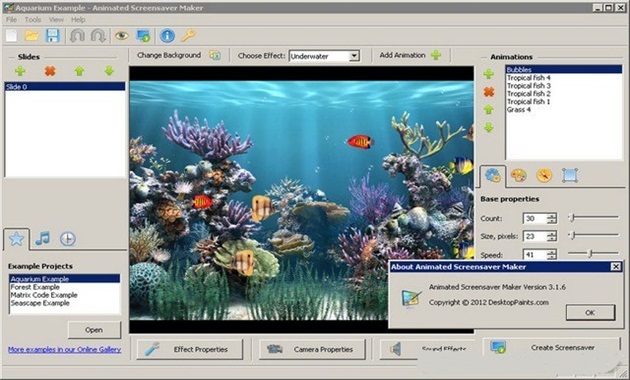Select Grass 4 animation
This screenshot has width=630, height=380.
tap(563, 110)
